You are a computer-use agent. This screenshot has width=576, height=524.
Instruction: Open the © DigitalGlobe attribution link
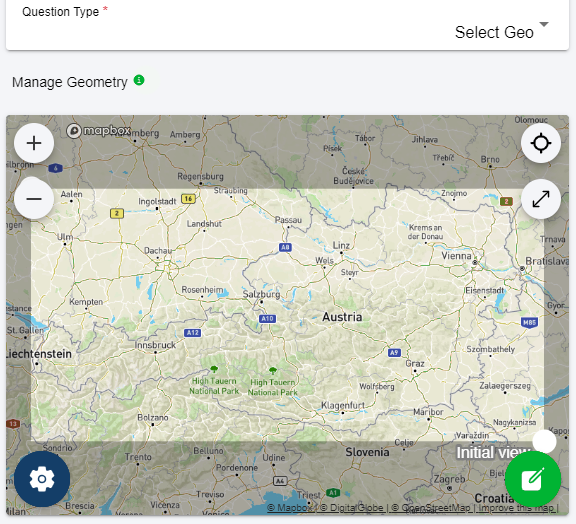point(352,508)
